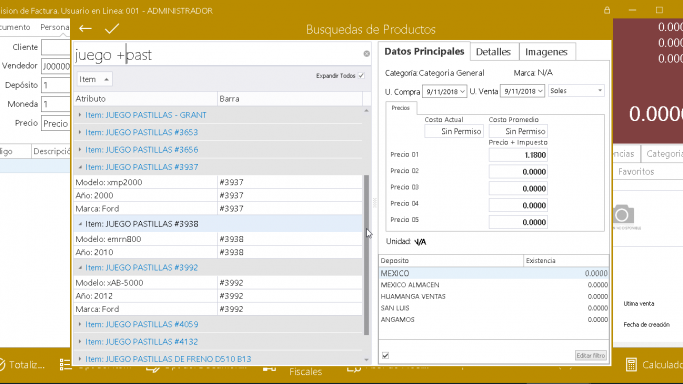Click the Precio field in invoice window

(x=56, y=124)
